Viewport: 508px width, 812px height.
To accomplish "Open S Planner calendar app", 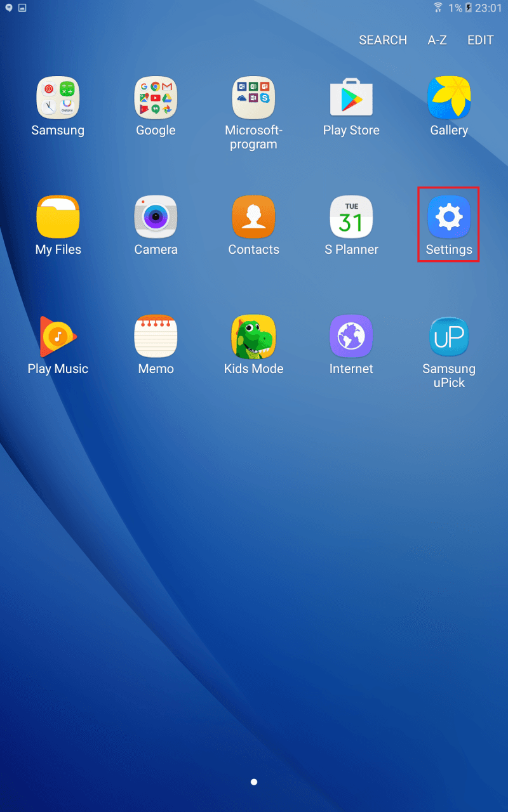I will 351,218.
